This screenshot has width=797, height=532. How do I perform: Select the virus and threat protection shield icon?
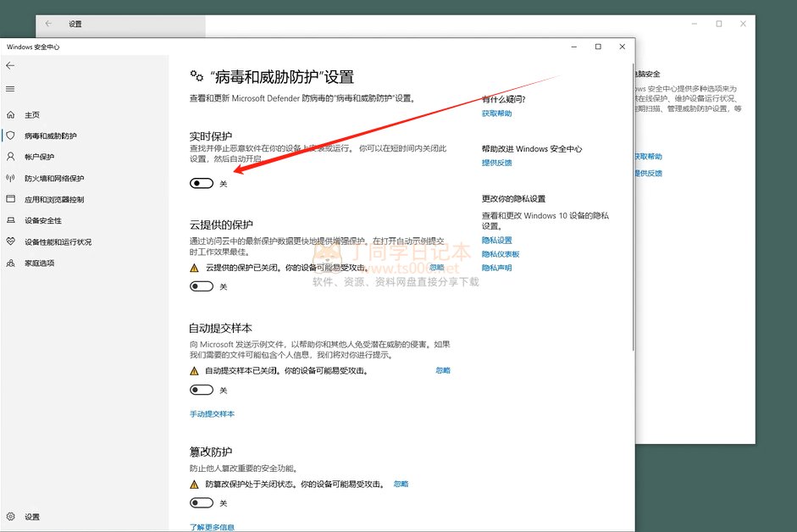tap(10, 136)
